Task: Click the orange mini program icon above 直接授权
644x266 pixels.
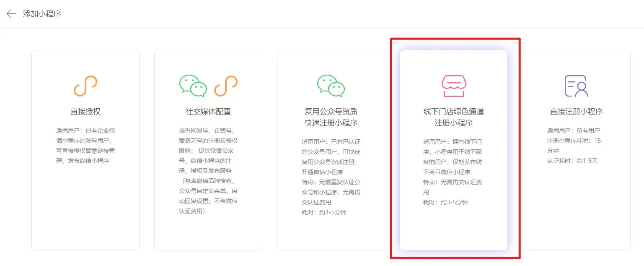Action: pyautogui.click(x=85, y=86)
